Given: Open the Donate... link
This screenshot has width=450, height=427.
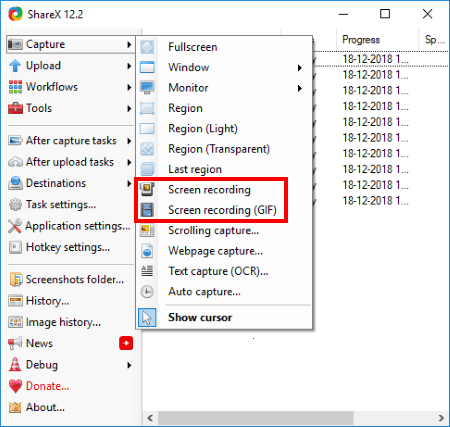Looking at the screenshot, I should click(x=48, y=386).
